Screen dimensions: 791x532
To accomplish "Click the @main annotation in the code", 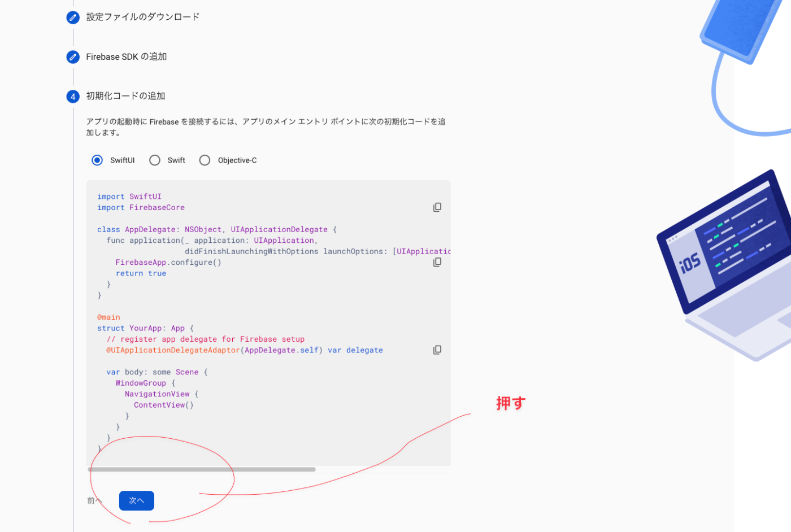I will [x=108, y=317].
